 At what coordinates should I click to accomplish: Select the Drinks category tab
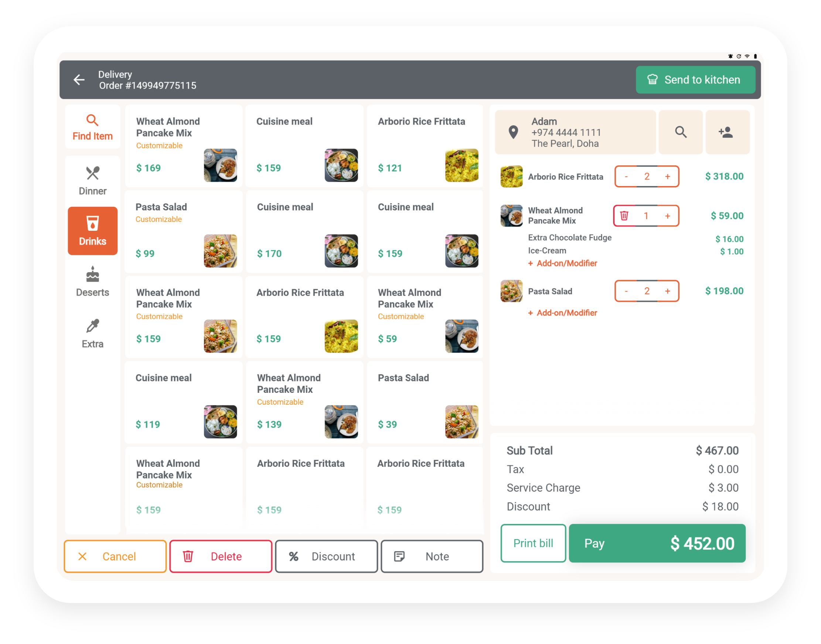pos(92,231)
